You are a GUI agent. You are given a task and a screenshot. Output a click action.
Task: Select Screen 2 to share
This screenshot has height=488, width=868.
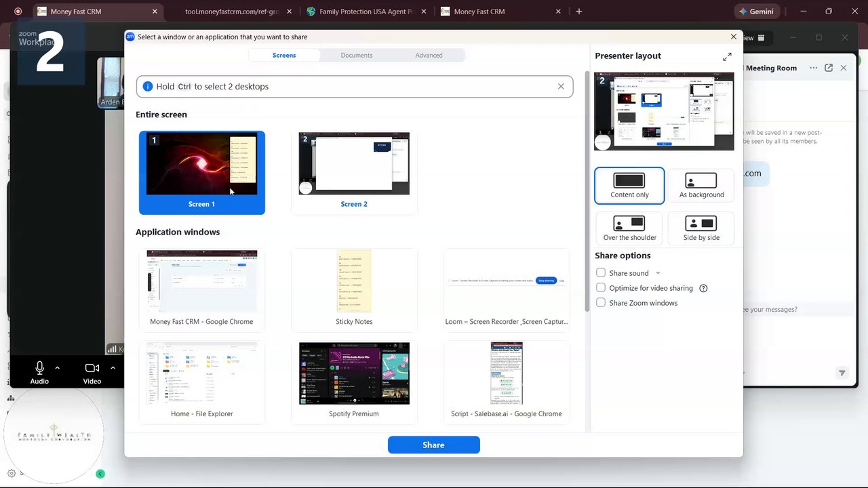coord(354,173)
